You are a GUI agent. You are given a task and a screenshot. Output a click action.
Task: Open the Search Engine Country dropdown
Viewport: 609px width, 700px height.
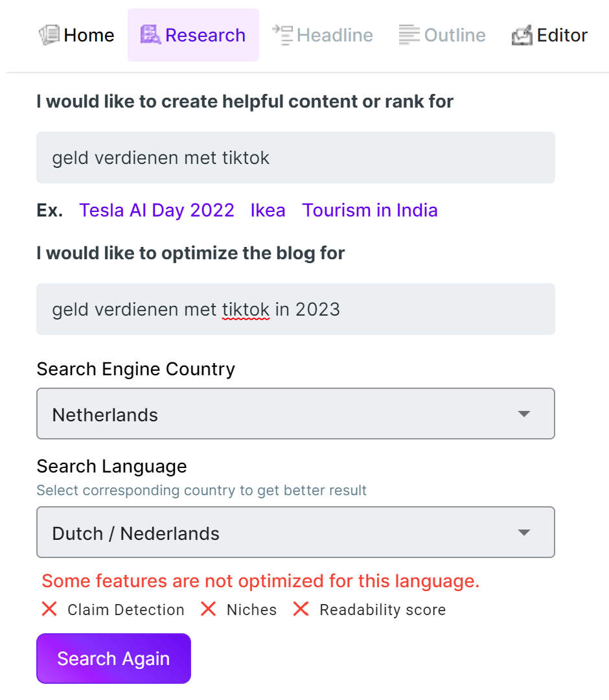point(295,414)
